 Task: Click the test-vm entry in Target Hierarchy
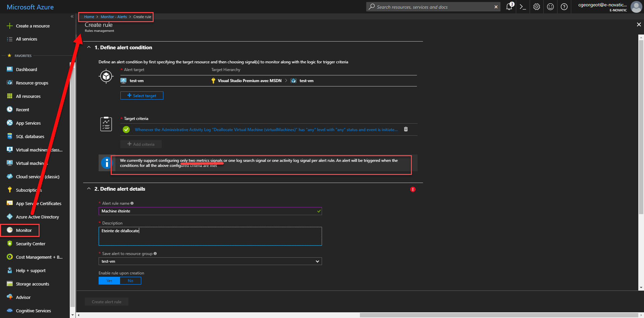pos(306,81)
